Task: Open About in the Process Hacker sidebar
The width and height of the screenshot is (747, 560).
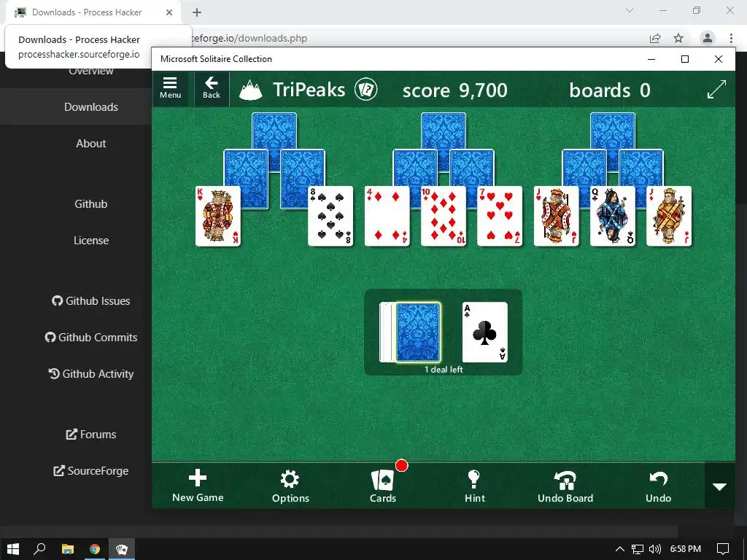Action: (x=91, y=144)
